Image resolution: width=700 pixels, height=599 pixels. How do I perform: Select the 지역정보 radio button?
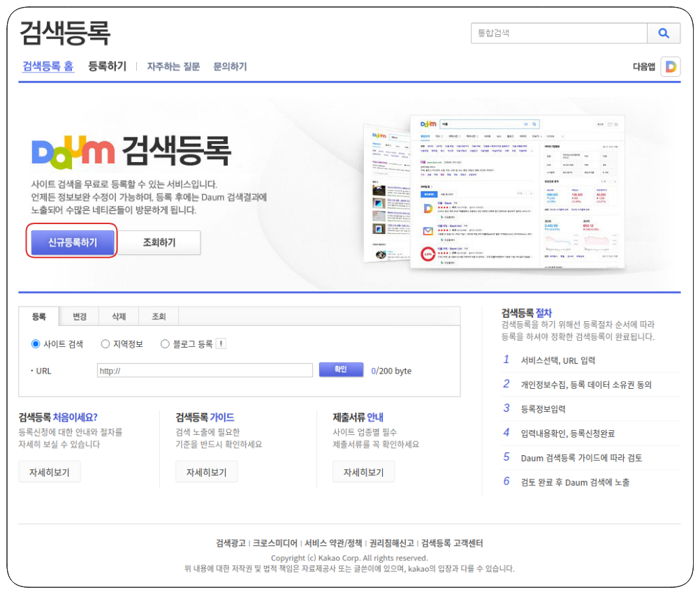pos(105,344)
